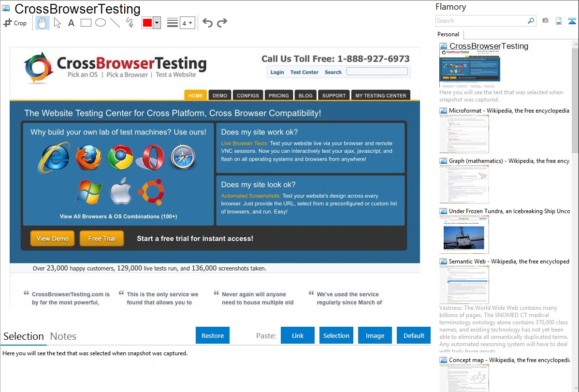The height and width of the screenshot is (392, 579).
Task: Click the Safari compass icon
Action: 183,158
